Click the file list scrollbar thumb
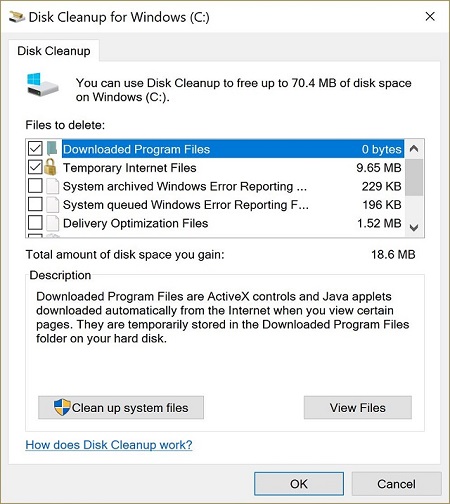450x504 pixels. (414, 177)
